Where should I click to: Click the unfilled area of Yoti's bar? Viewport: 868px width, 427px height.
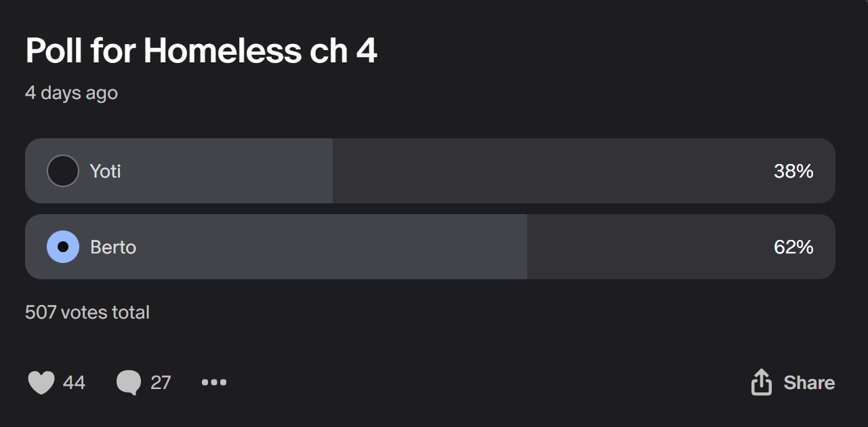point(542,171)
